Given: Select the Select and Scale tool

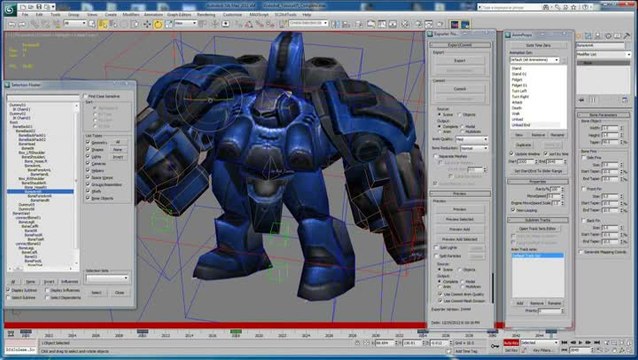Looking at the screenshot, I should click(x=168, y=24).
